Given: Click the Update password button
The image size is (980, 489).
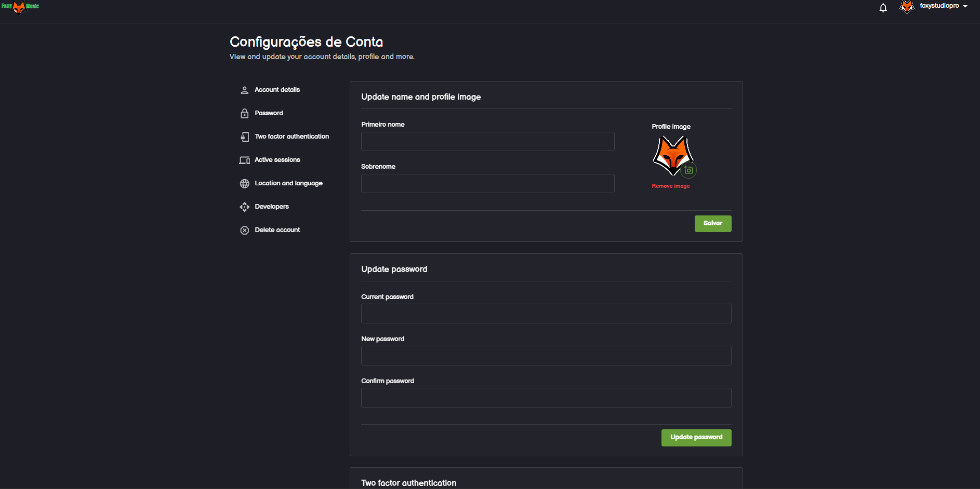Looking at the screenshot, I should (696, 438).
